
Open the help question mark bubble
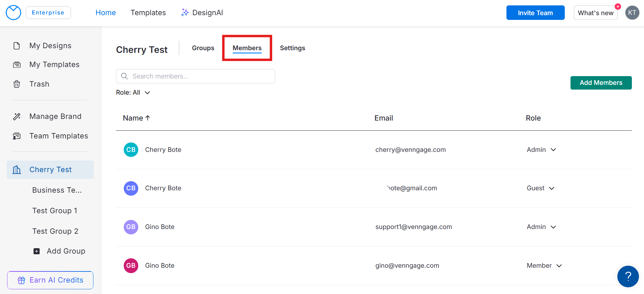tap(628, 276)
